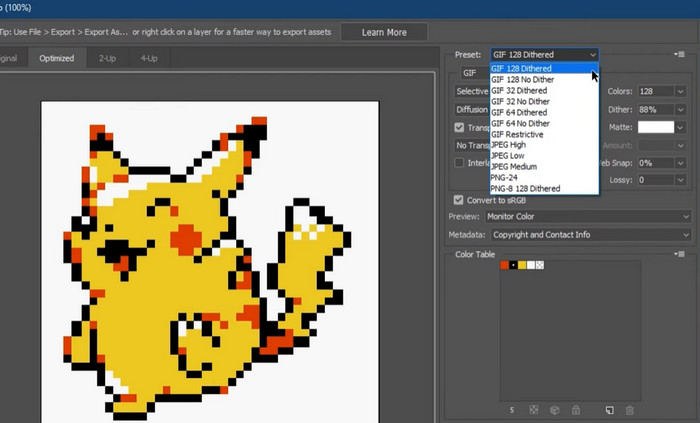Uncheck Convert to sRGB

458,200
